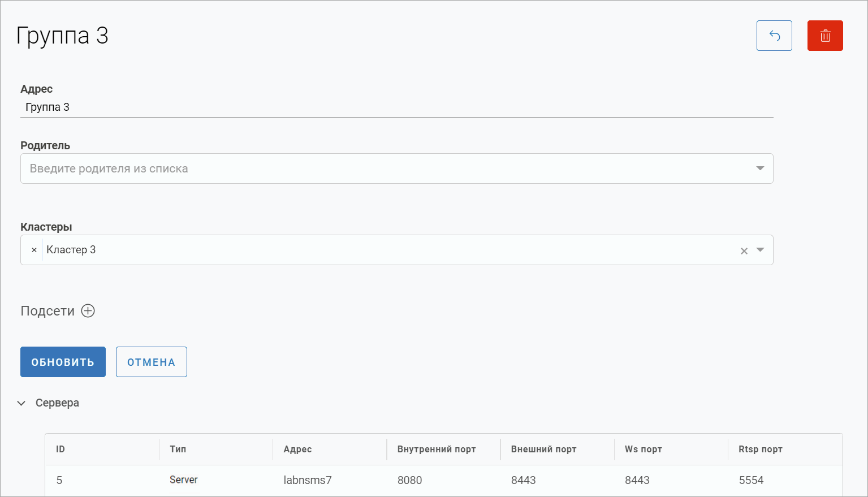This screenshot has width=868, height=497.
Task: Select the labnsms7 server row
Action: tap(308, 481)
